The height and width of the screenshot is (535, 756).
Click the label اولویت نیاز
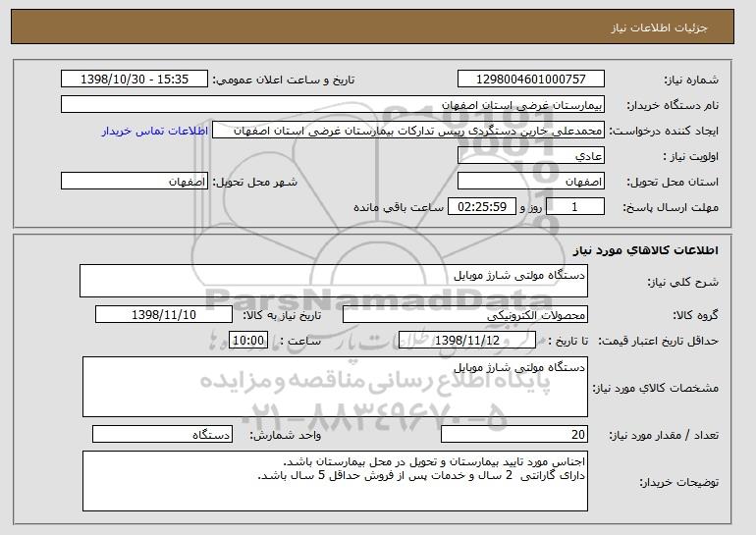[691, 156]
